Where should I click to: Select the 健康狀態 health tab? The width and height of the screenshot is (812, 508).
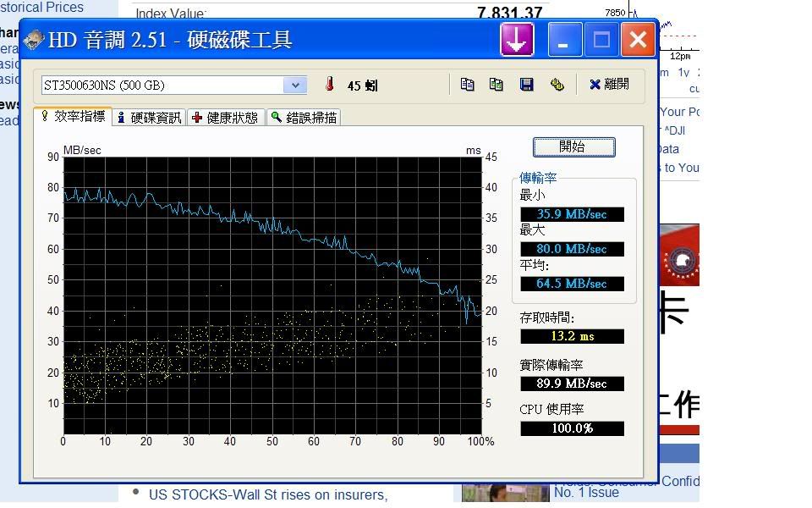click(225, 118)
